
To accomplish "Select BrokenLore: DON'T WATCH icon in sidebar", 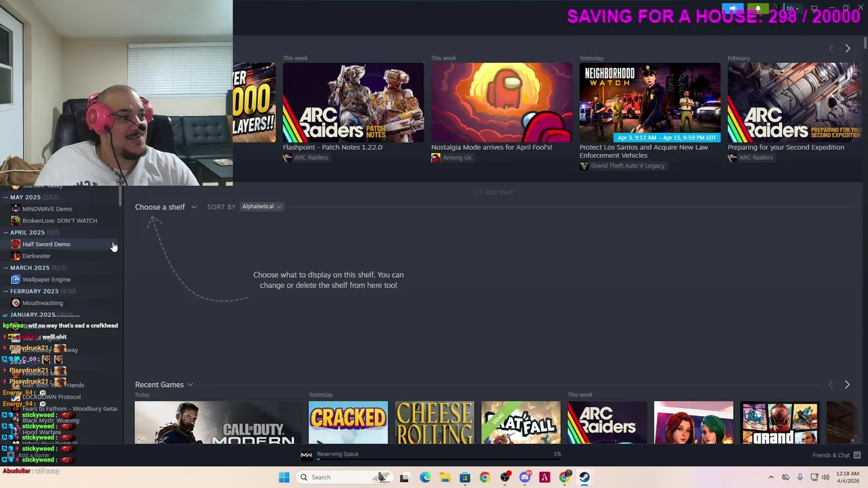I will (x=16, y=220).
